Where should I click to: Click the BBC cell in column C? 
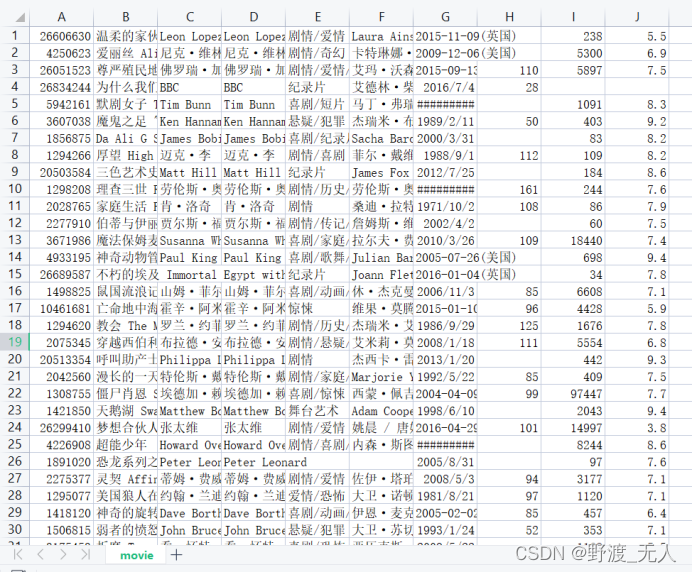[189, 87]
